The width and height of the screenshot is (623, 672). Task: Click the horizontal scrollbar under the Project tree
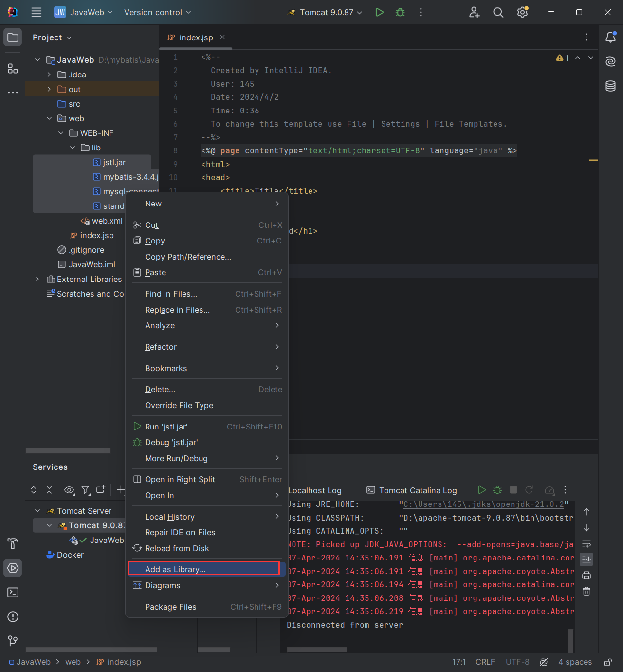coord(68,451)
